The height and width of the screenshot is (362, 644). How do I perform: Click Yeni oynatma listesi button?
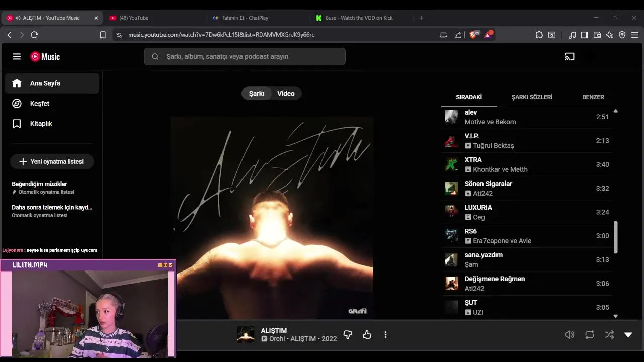pyautogui.click(x=52, y=162)
